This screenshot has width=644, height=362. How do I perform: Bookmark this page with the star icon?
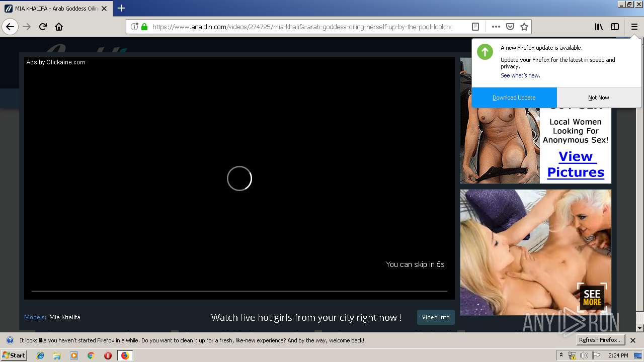tap(524, 27)
